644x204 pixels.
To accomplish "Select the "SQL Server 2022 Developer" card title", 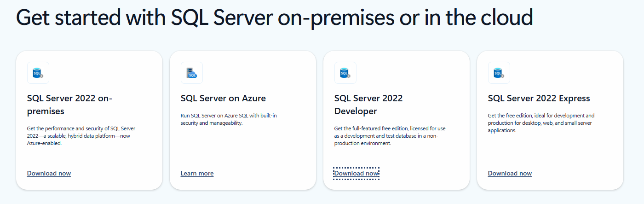I will click(368, 105).
